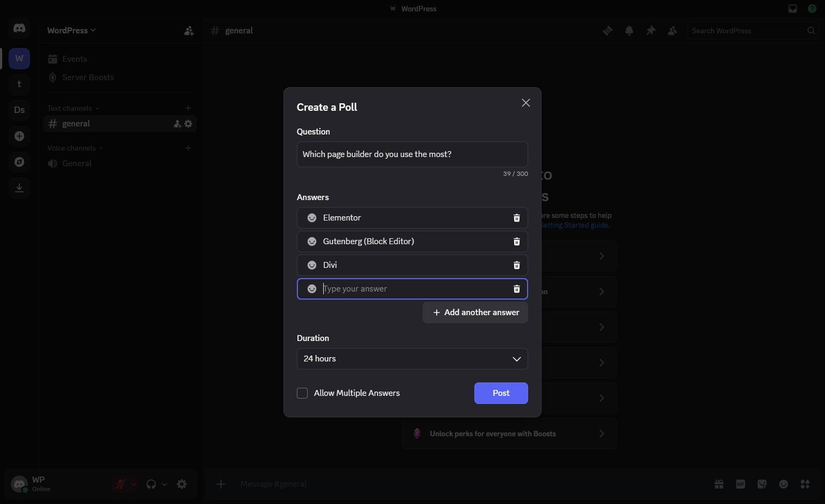Enable Allow Multiple Answers checkbox
The image size is (825, 504).
[x=302, y=393]
